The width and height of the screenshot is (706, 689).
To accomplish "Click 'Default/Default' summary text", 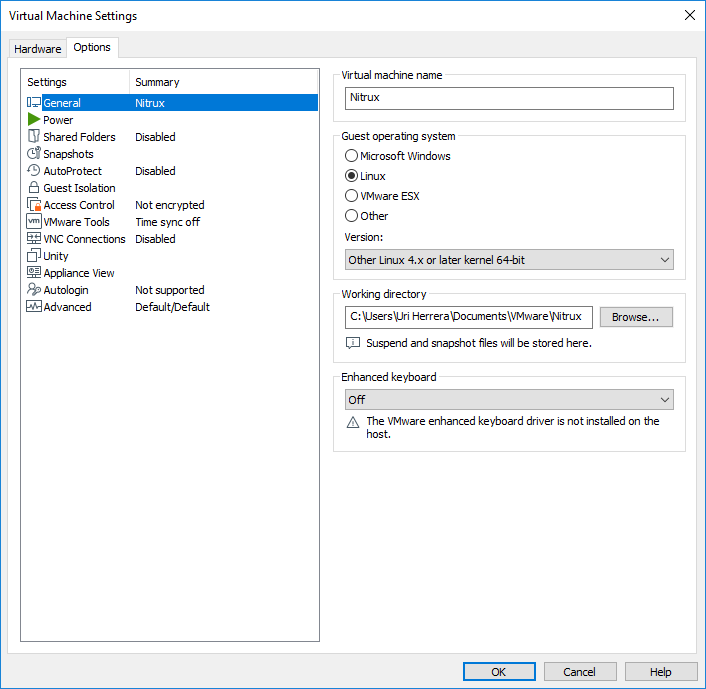I will coord(172,307).
